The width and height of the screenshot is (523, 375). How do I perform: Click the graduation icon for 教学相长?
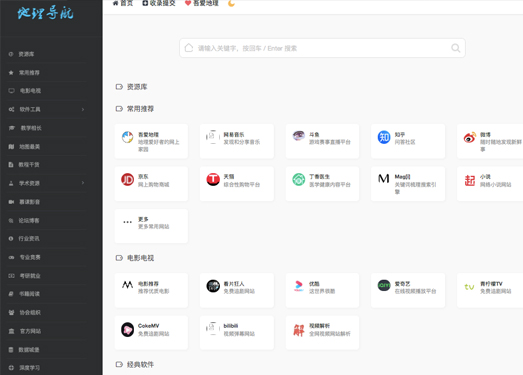coord(12,128)
